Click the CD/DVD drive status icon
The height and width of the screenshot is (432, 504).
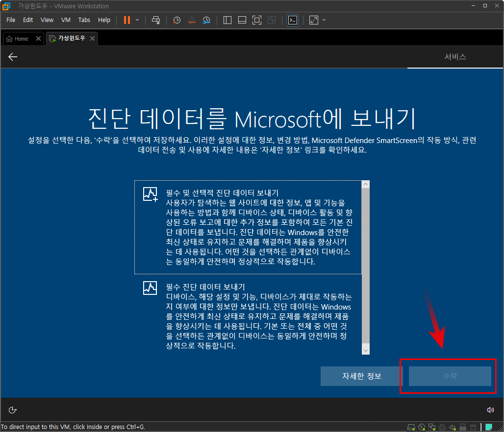pyautogui.click(x=422, y=427)
